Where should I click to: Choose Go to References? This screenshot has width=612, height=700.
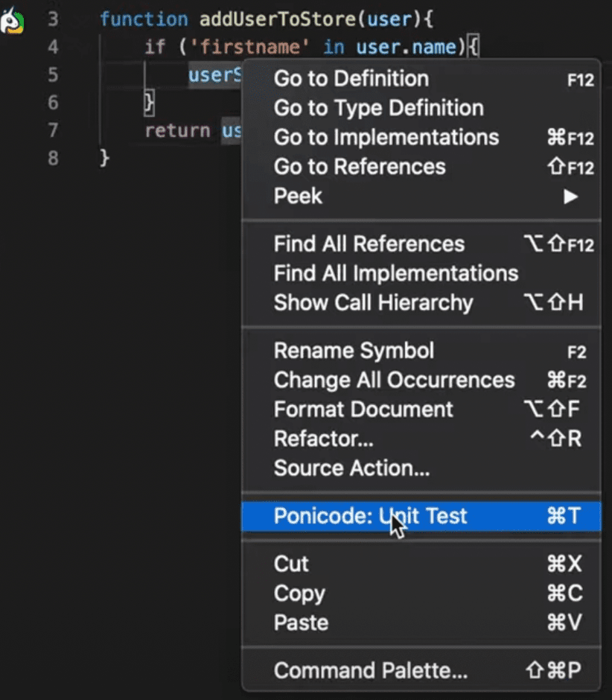(x=421, y=167)
